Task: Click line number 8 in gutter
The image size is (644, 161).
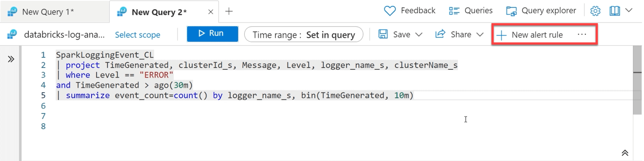Action: point(43,126)
